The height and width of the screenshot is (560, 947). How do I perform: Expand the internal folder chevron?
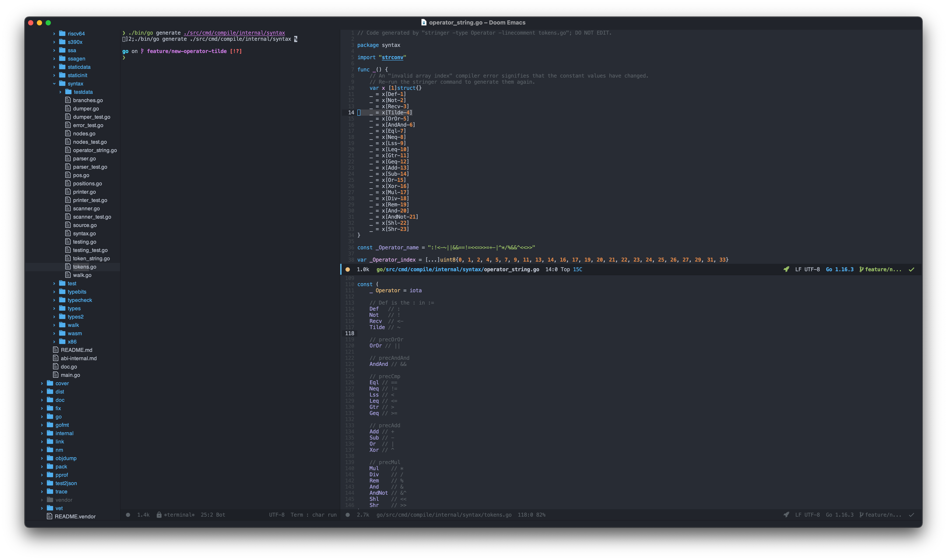(x=42, y=433)
